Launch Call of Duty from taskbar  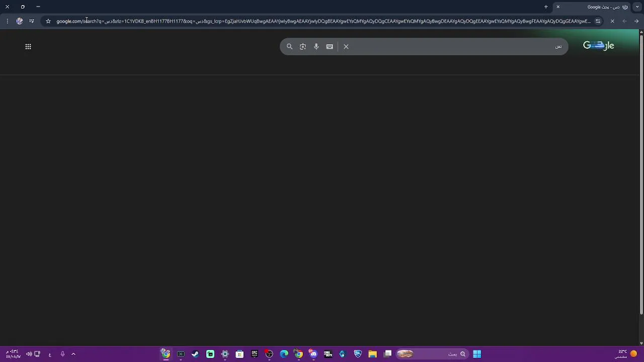tap(328, 354)
